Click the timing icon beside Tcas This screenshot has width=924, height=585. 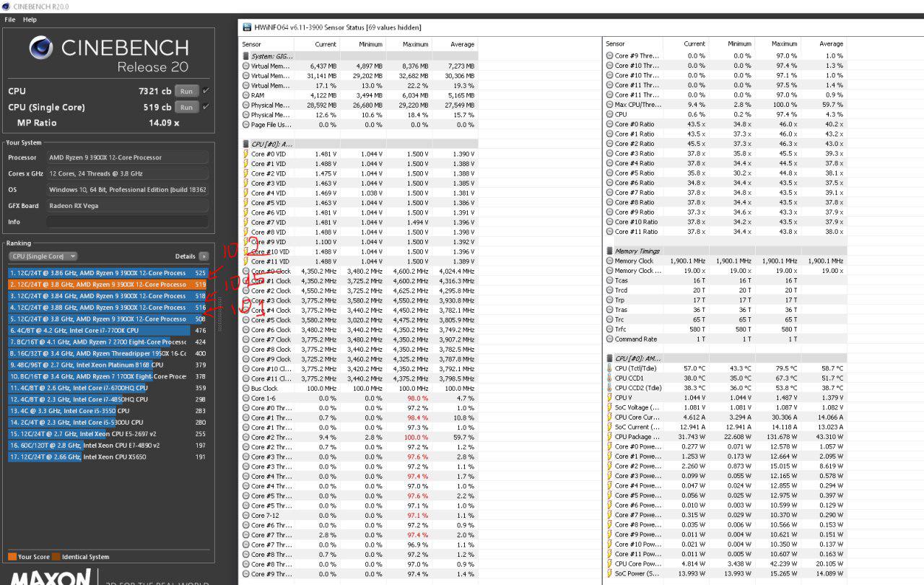tap(610, 280)
